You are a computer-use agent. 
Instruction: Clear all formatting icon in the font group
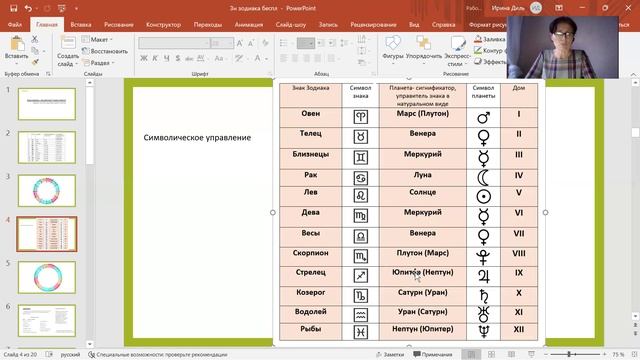click(265, 43)
